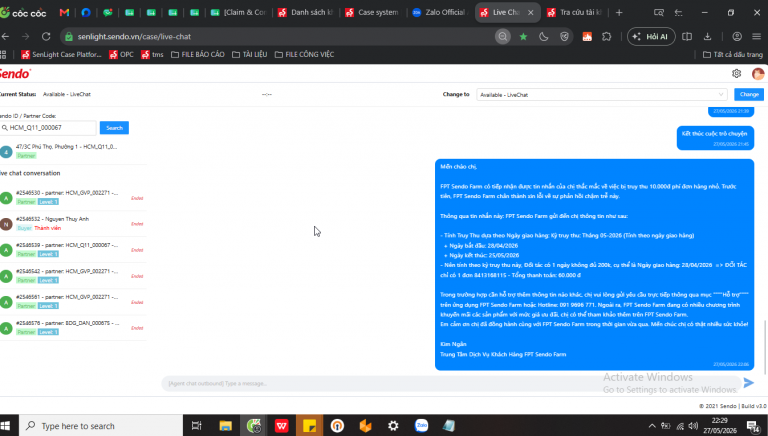The image size is (768, 436).
Task: Switch to the Zalo Official tab
Action: [440, 12]
